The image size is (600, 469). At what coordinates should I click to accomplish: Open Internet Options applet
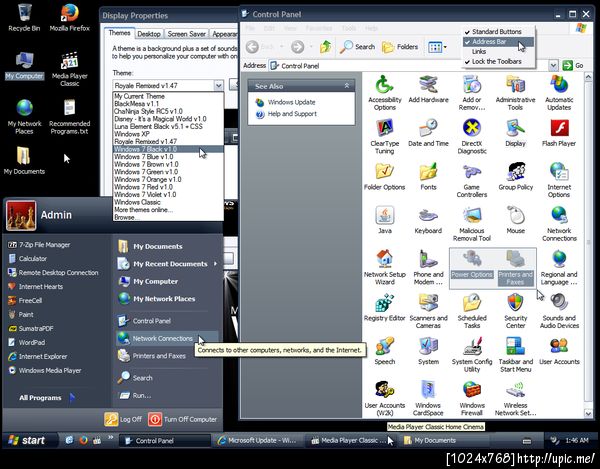pos(559,180)
